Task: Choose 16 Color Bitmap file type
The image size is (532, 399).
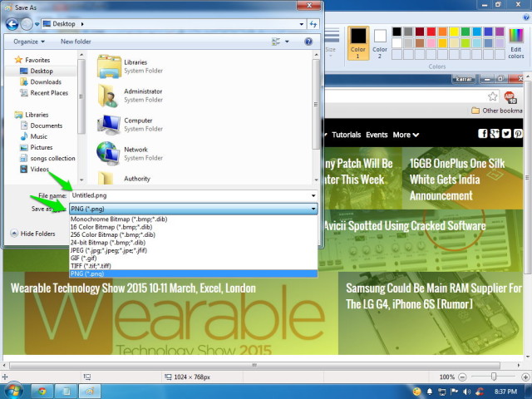Action: click(x=194, y=227)
